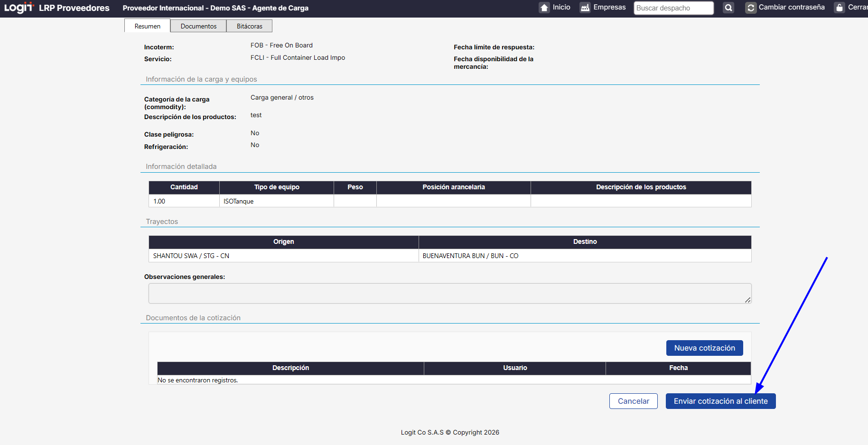Screen dimensions: 868x445
Task: Click the Destino column header
Action: coord(585,241)
